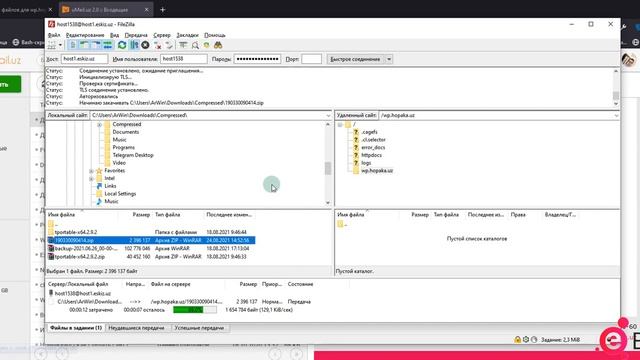The image size is (640, 360).
Task: Open the Закладки menu
Action: click(187, 35)
